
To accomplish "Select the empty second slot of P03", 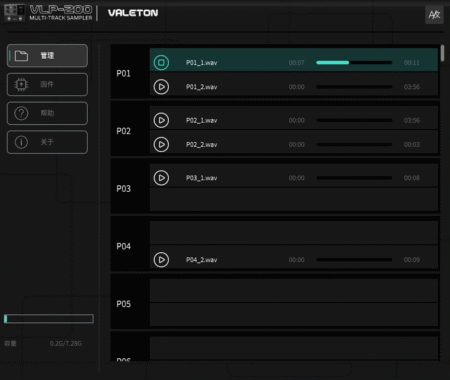I will click(294, 199).
